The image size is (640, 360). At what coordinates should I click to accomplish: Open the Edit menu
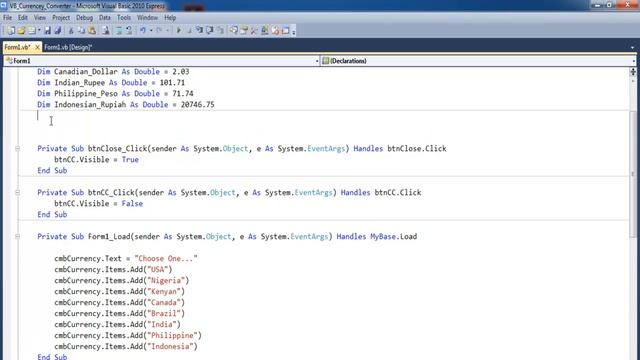(x=22, y=18)
